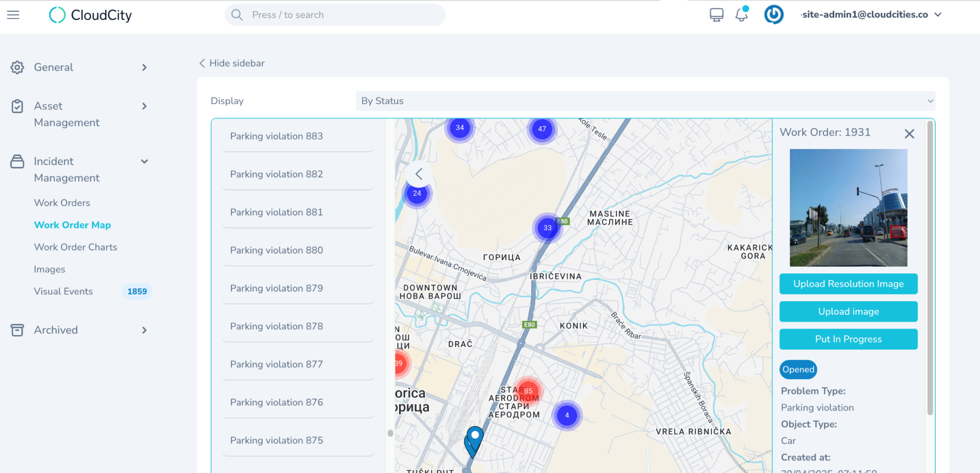Click the notifications bell icon
Image resolution: width=980 pixels, height=473 pixels.
click(x=741, y=15)
